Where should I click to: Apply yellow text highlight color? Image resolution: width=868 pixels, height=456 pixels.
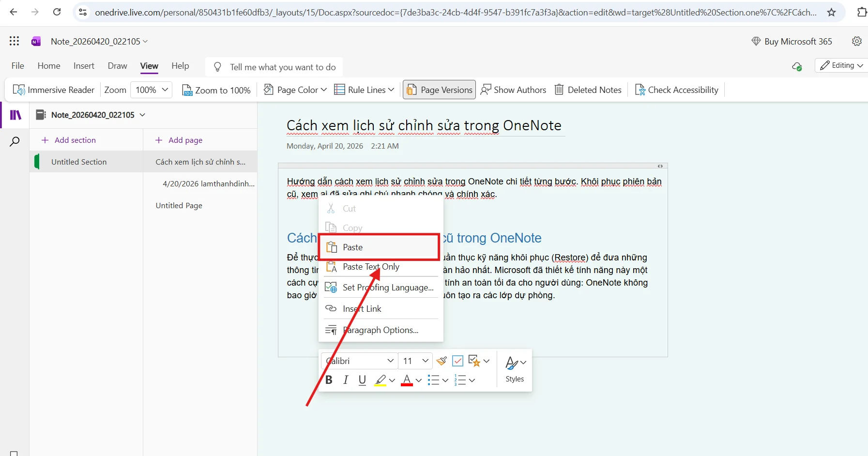point(381,380)
